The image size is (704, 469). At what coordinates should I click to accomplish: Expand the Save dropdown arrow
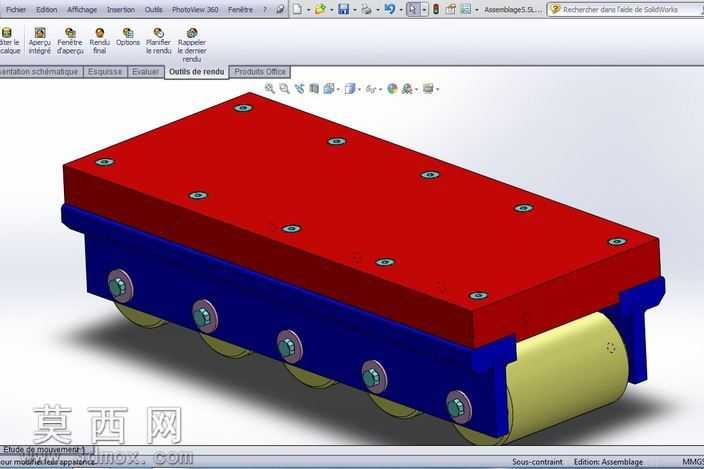point(354,10)
